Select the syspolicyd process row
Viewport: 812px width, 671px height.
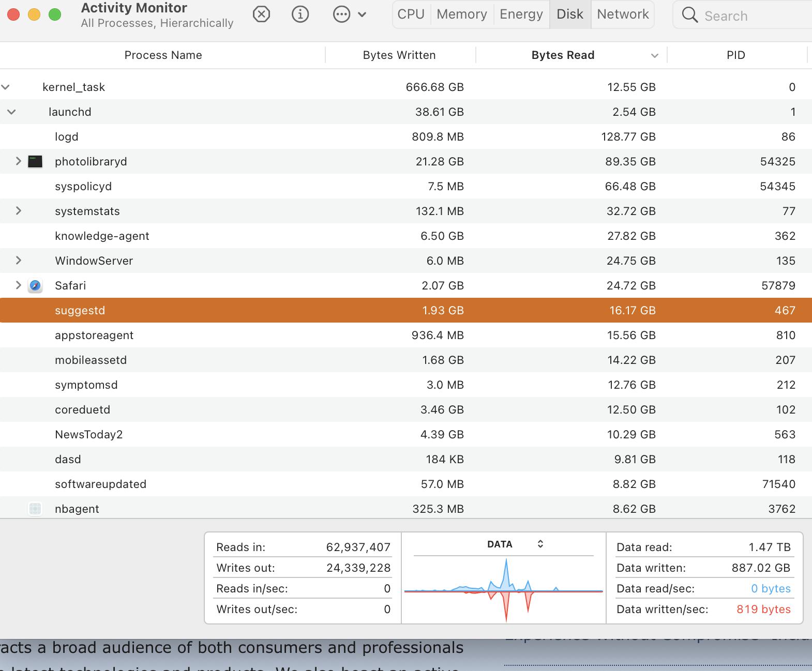point(406,186)
